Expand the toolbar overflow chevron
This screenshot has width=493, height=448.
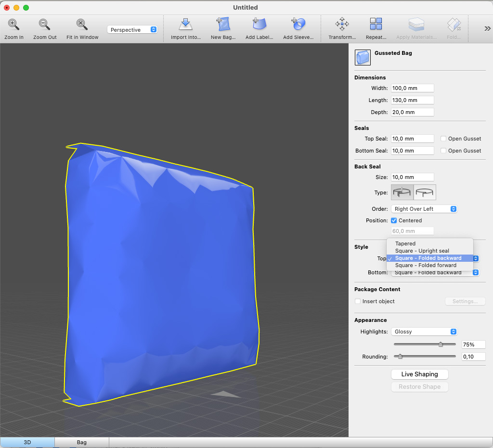point(487,28)
